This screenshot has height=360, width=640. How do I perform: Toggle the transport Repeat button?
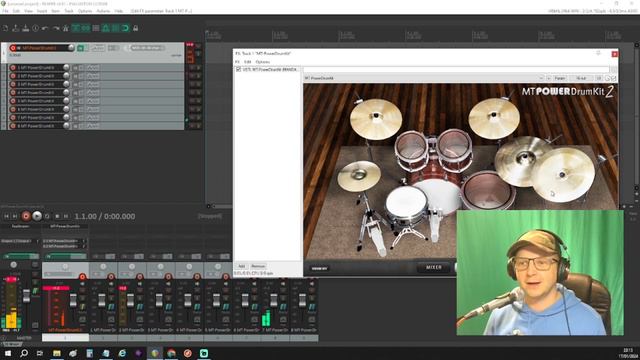coord(47,216)
